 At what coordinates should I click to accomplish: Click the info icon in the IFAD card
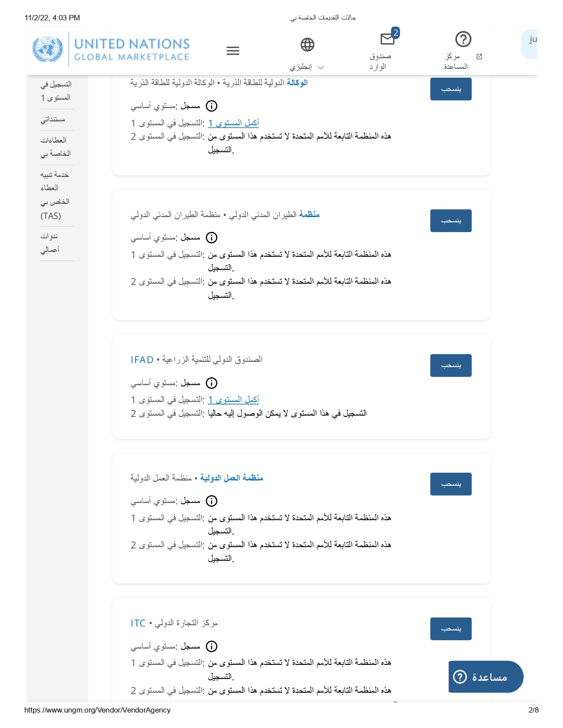coord(212,383)
